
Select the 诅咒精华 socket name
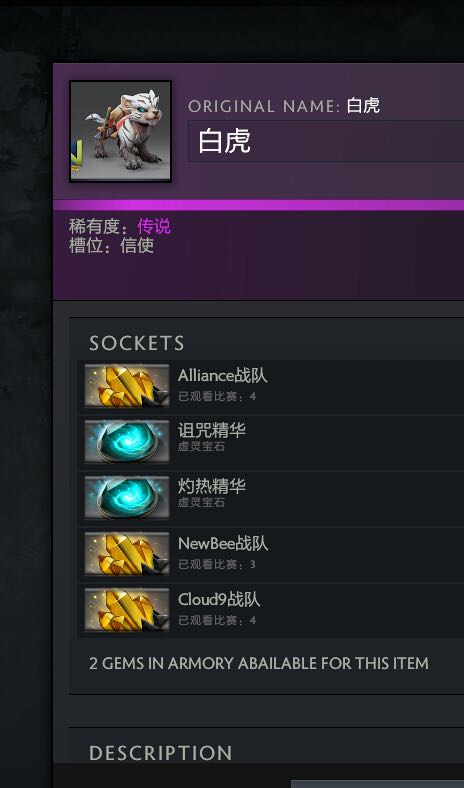212,430
